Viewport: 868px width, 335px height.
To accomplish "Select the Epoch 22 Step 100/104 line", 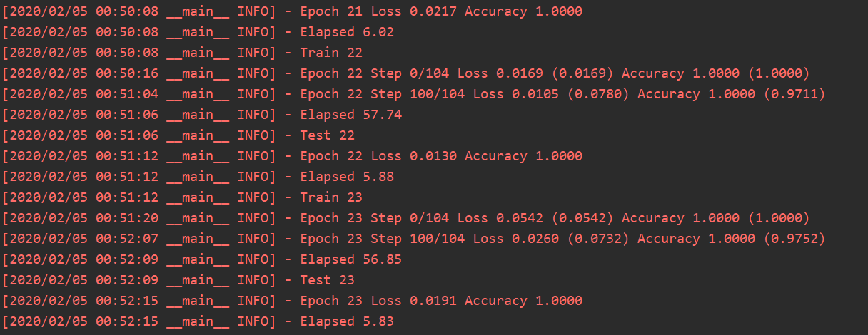I will tap(562, 94).
